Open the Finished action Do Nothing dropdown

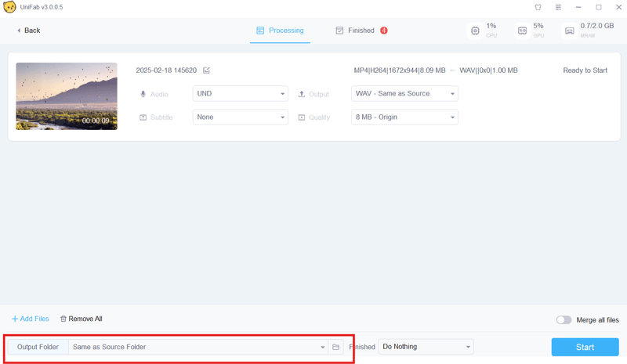426,347
